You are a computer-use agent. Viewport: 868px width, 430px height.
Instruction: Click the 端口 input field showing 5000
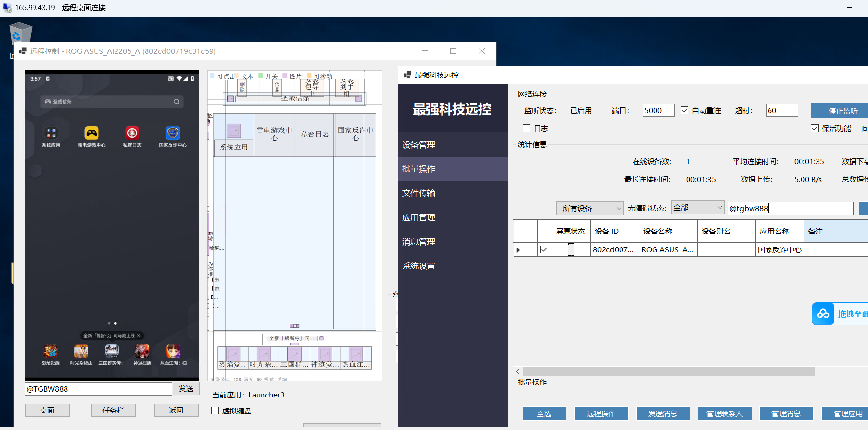(658, 110)
